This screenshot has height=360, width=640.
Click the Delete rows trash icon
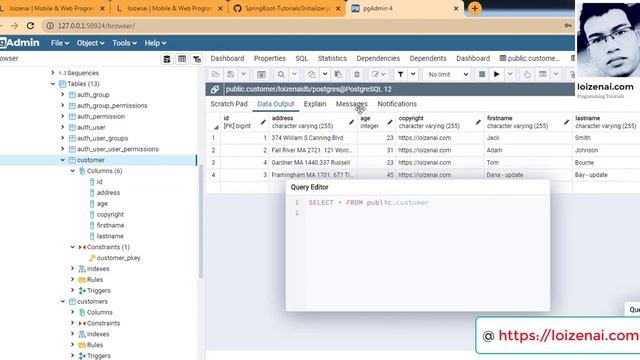(x=357, y=74)
